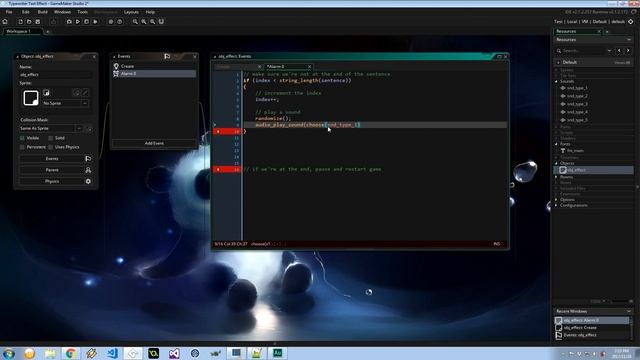
Task: Open obj_effect: Create in Recent Windows
Action: (592, 328)
